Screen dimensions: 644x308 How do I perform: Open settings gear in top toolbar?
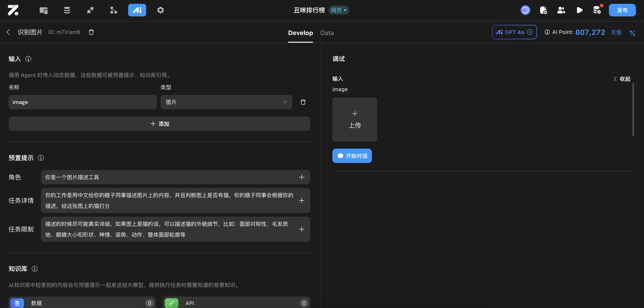click(x=161, y=10)
